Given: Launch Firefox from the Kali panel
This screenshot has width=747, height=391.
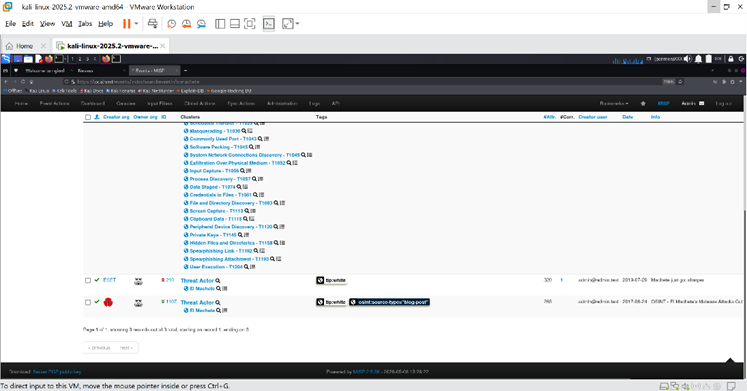Looking at the screenshot, I should 49,59.
